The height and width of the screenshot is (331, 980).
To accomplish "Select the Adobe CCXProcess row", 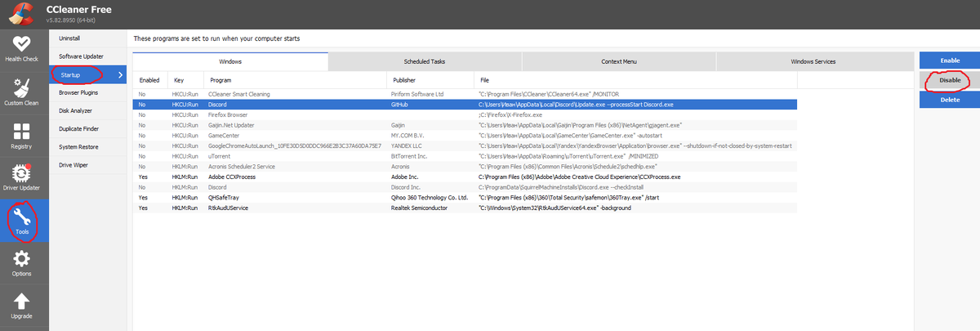I will [465, 177].
